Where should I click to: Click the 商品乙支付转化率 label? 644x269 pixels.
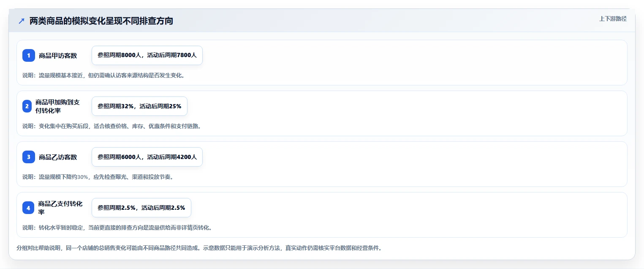coord(60,208)
